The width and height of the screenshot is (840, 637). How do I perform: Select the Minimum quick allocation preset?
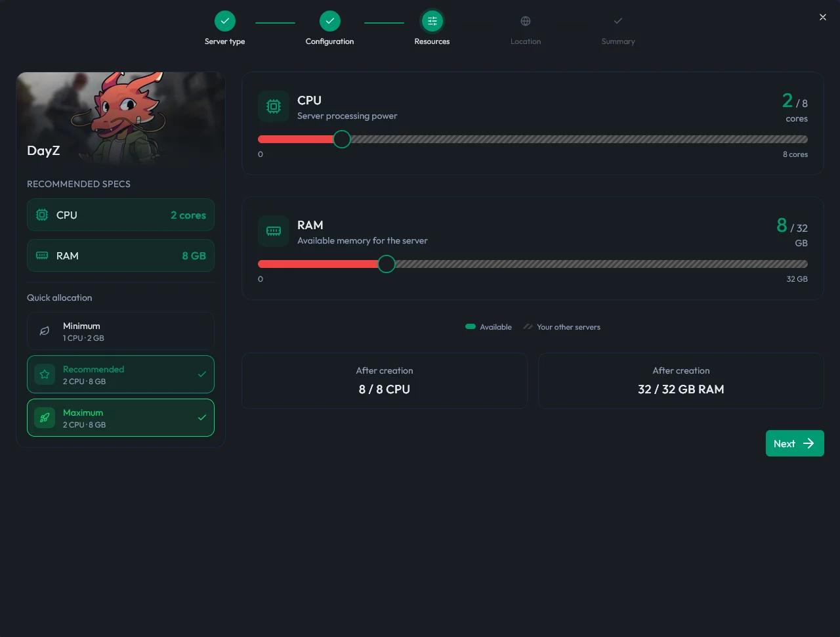[121, 331]
